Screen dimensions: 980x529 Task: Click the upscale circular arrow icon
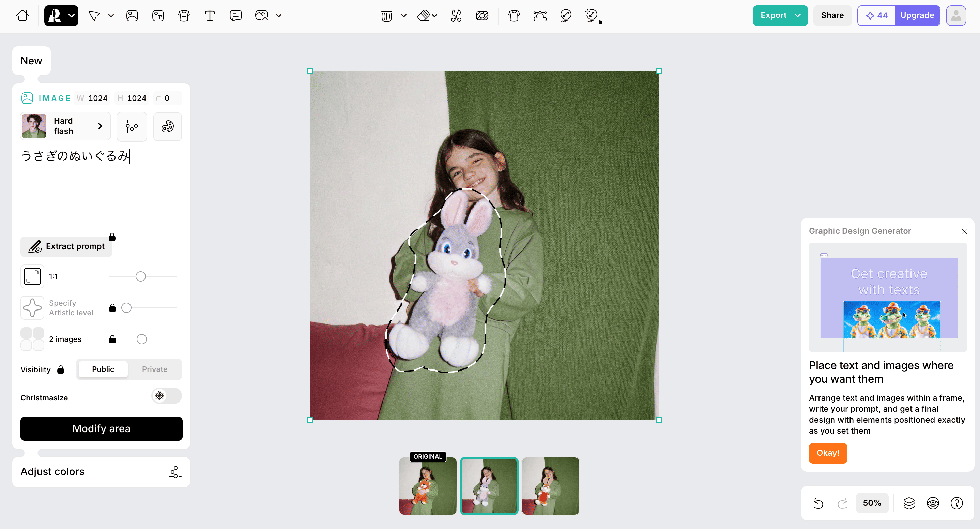(x=566, y=16)
